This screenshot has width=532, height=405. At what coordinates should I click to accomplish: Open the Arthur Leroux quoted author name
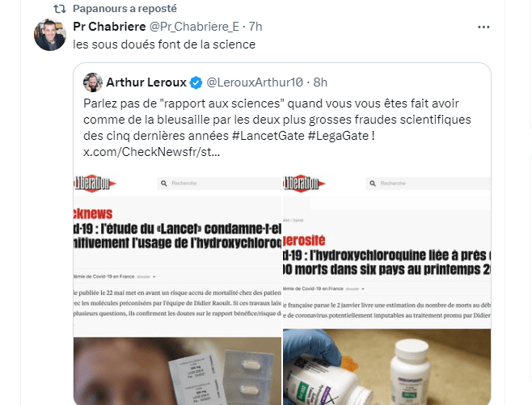click(146, 82)
